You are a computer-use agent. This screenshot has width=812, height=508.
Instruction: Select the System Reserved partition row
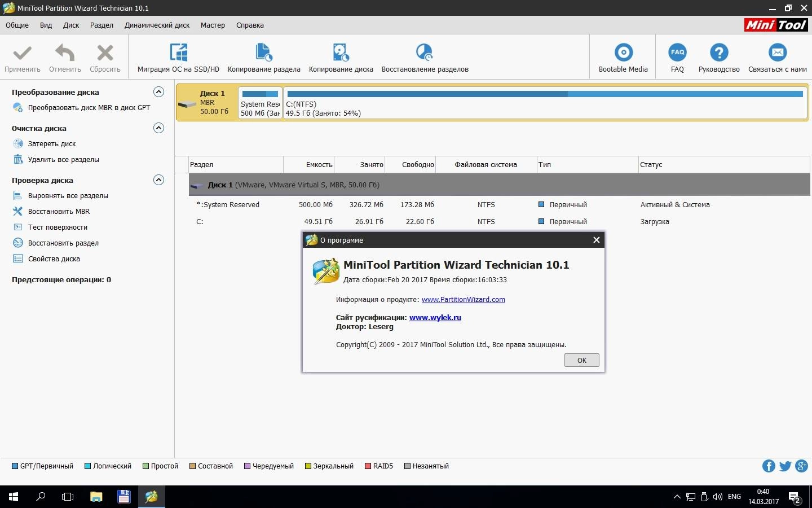click(500, 204)
